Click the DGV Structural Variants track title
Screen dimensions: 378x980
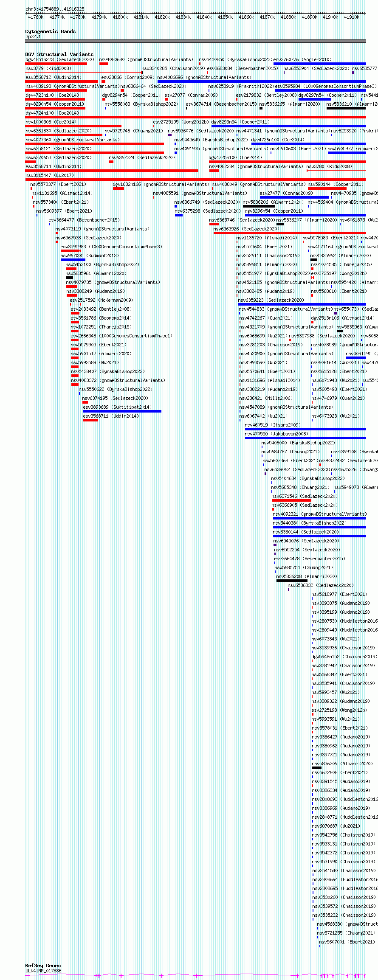point(59,54)
